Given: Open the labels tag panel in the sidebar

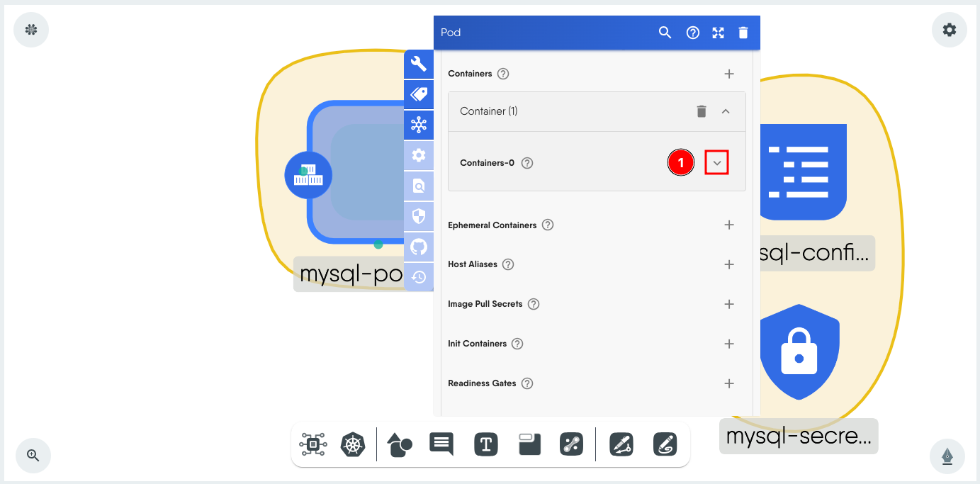Looking at the screenshot, I should tap(418, 94).
